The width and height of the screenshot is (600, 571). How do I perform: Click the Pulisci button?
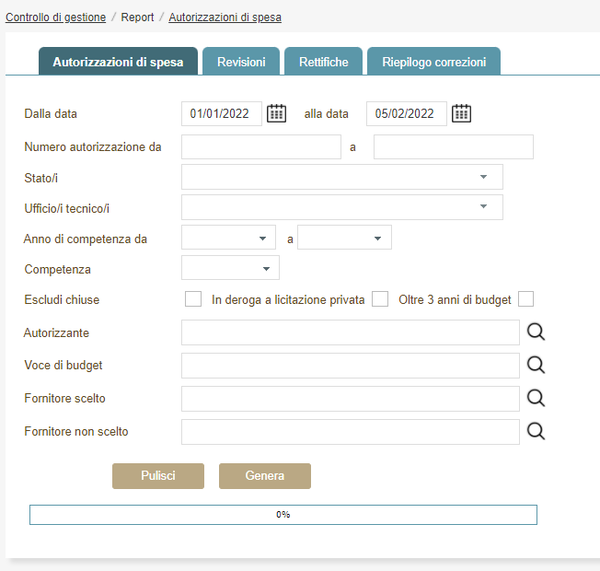pos(158,476)
